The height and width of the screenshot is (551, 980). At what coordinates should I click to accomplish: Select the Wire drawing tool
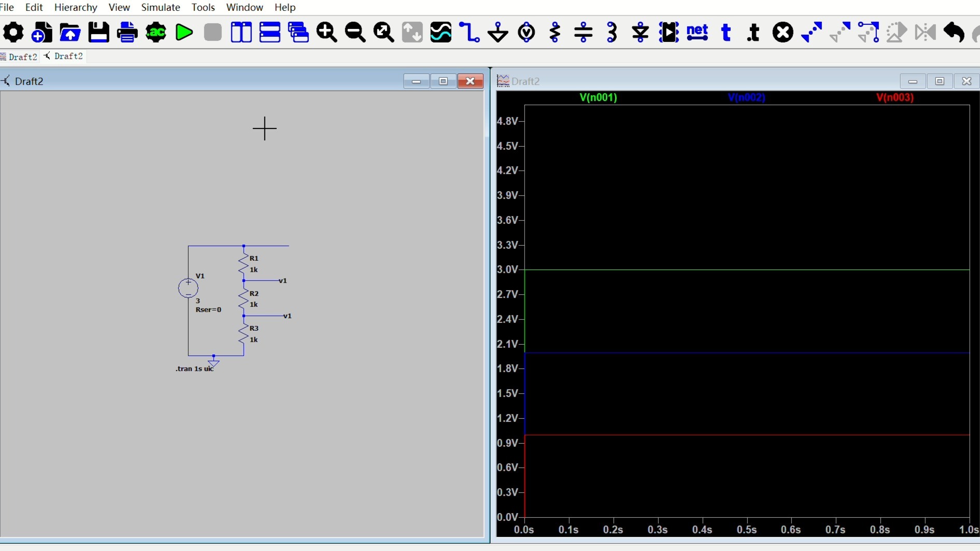470,32
